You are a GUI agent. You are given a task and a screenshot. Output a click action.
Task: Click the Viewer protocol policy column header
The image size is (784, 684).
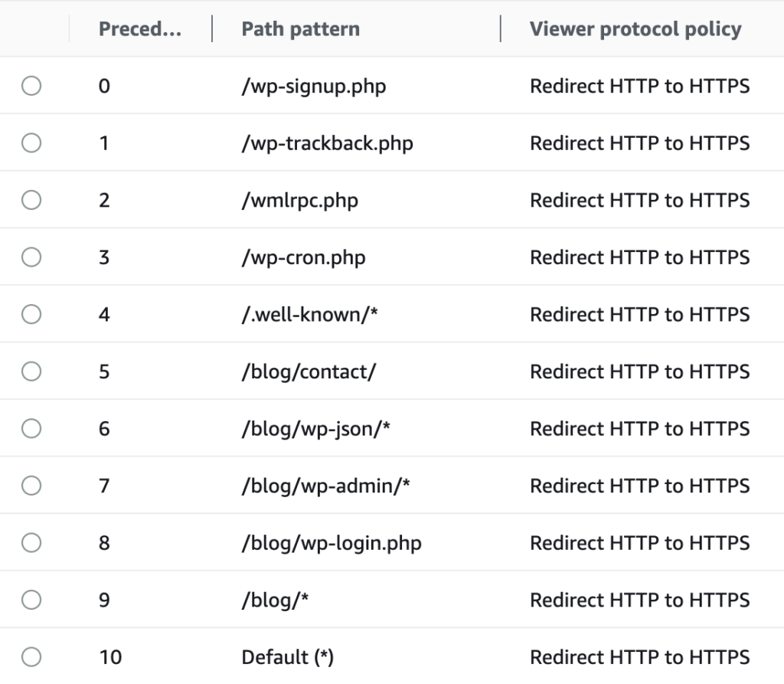[635, 29]
